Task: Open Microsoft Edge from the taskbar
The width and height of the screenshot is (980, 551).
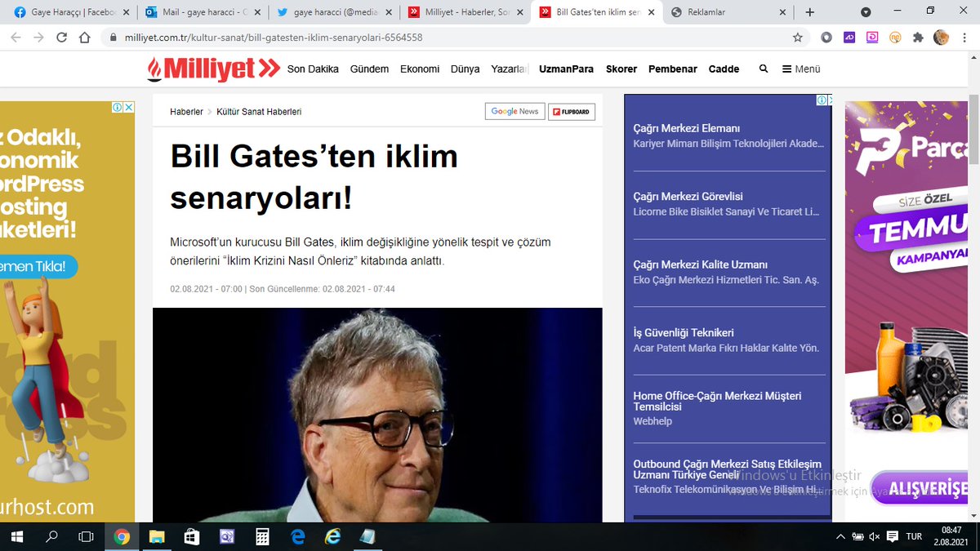Action: coord(298,536)
